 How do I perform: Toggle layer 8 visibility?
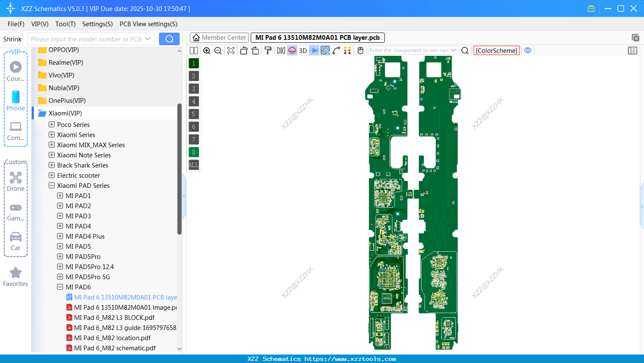pos(193,152)
